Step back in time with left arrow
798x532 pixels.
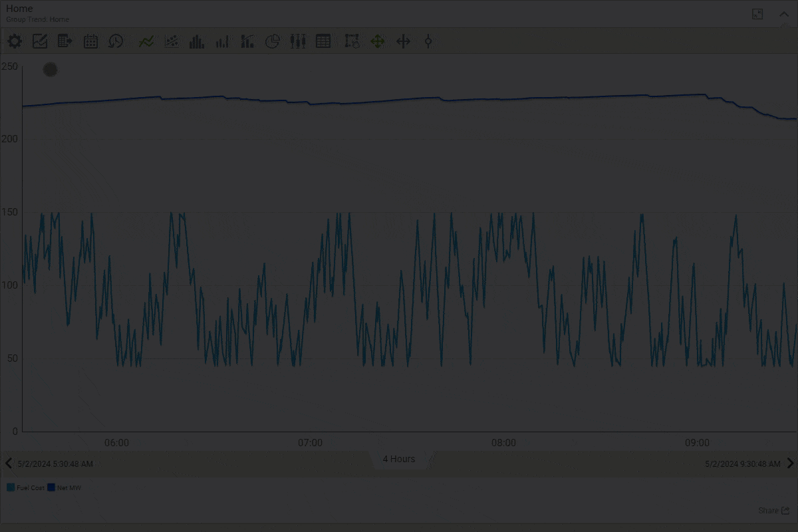8,464
